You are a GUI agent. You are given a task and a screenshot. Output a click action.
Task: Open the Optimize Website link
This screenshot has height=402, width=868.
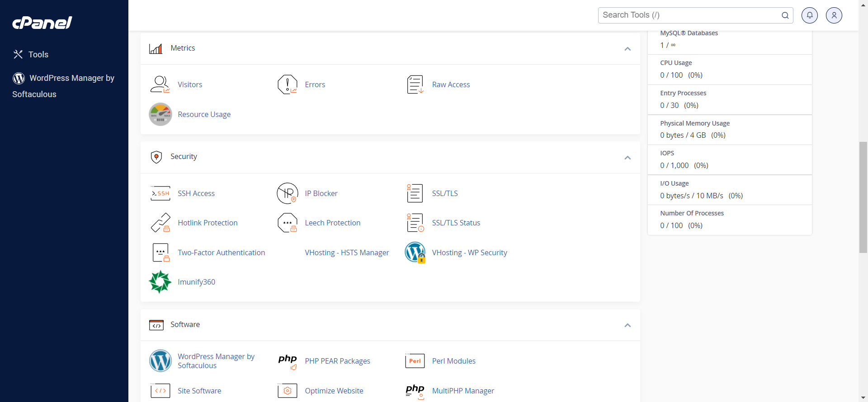click(334, 391)
